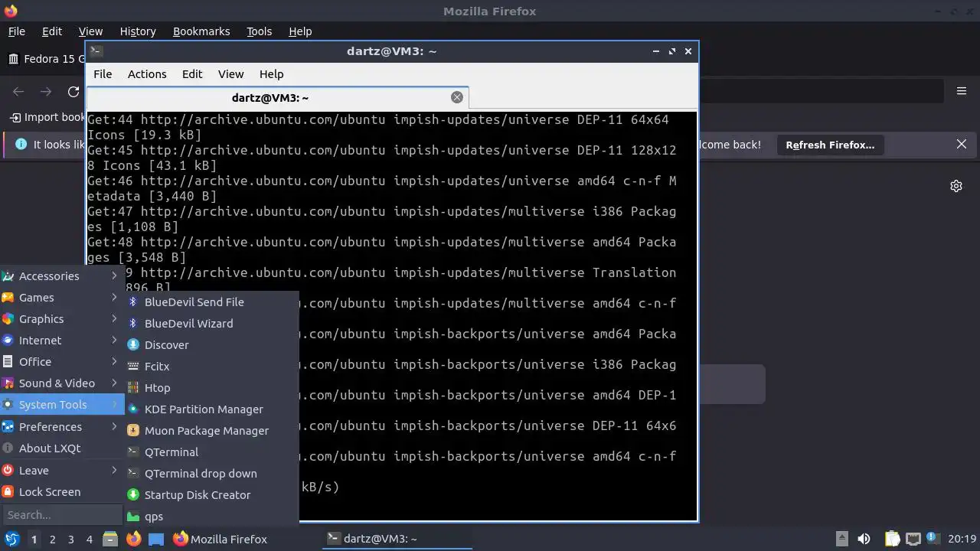
Task: Open QTerminal's File menu
Action: (x=103, y=74)
